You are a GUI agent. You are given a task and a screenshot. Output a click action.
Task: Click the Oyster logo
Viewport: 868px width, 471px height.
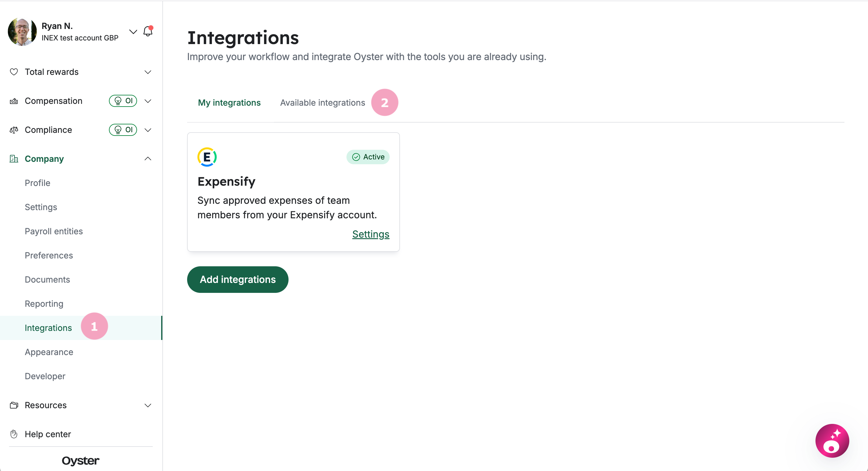click(81, 460)
